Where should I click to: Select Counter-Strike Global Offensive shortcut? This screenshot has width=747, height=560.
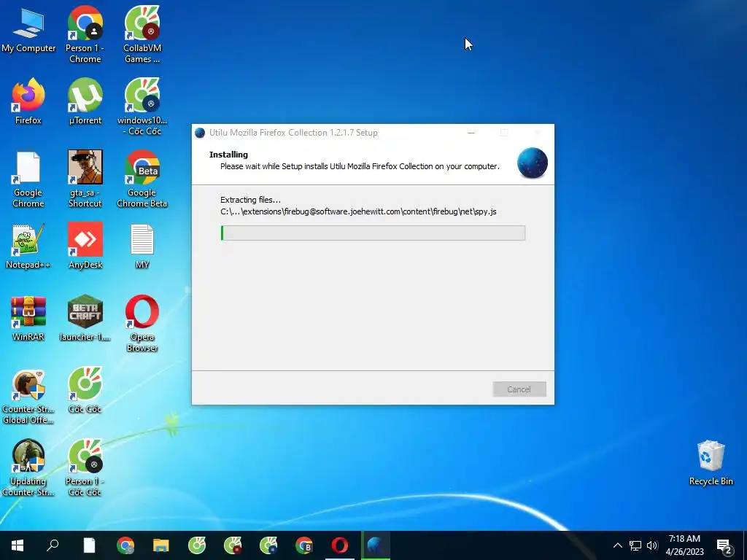[28, 396]
